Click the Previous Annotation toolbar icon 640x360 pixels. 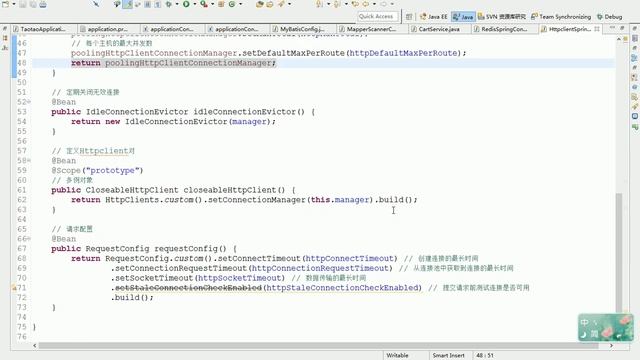(337, 4)
